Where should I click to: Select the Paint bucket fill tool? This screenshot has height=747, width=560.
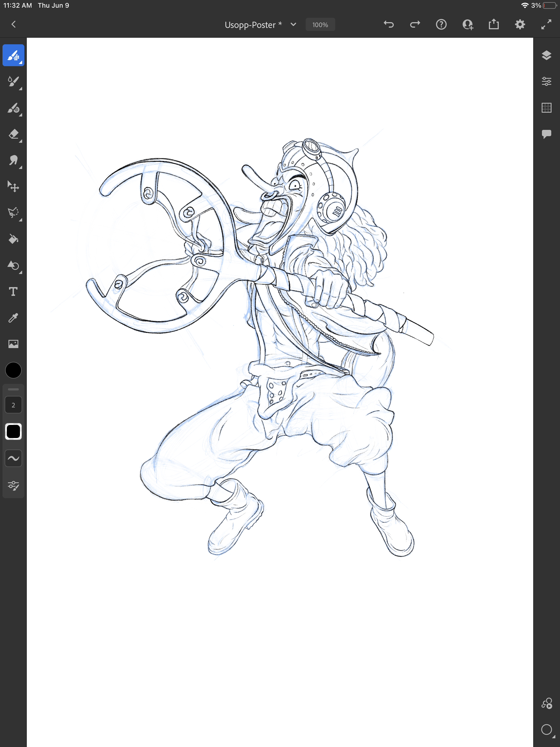13,239
